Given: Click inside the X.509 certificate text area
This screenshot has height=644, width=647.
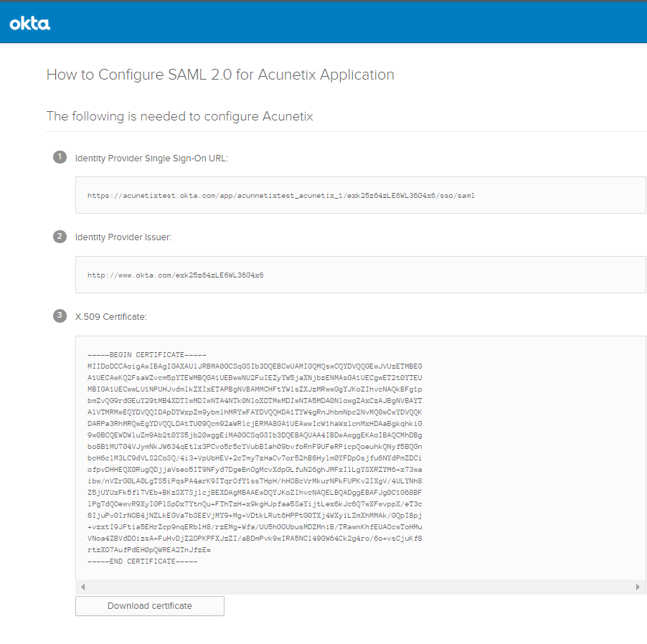Looking at the screenshot, I should (x=361, y=458).
